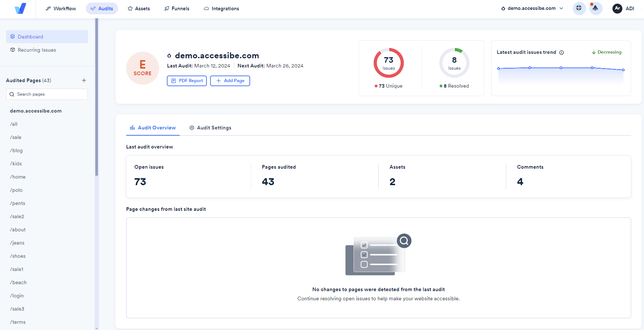Click the Next Audit date text
Image resolution: width=644 pixels, height=330 pixels.
[x=270, y=66]
